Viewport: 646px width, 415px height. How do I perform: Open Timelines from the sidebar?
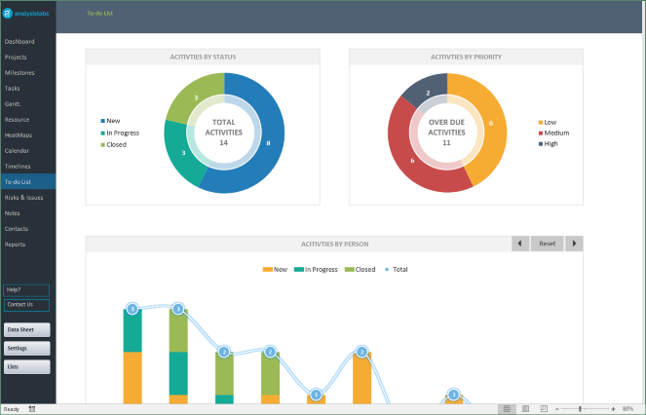(x=17, y=166)
